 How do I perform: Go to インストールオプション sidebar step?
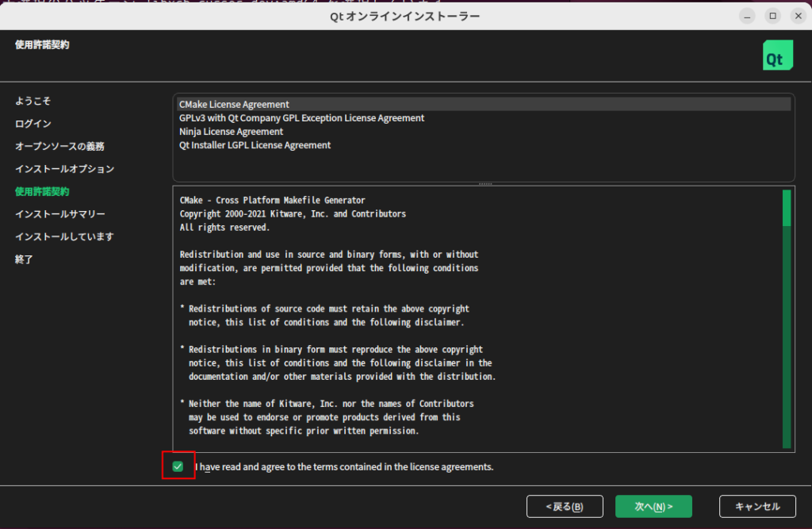64,169
